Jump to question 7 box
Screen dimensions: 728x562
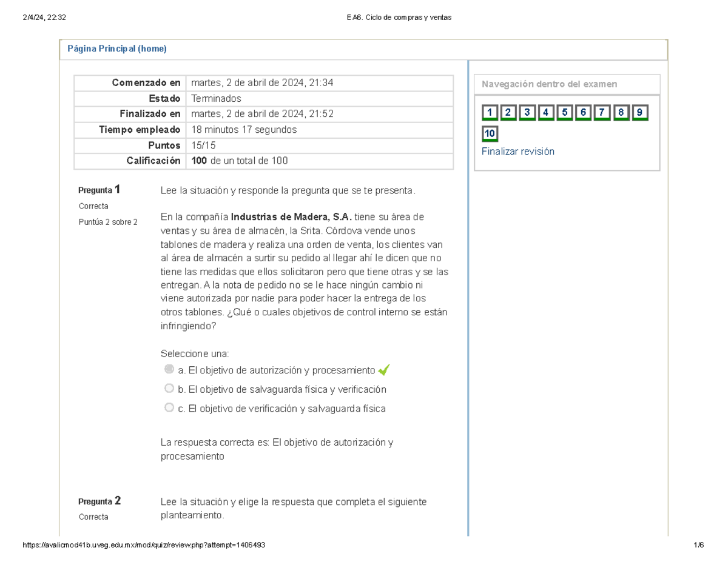click(x=602, y=113)
